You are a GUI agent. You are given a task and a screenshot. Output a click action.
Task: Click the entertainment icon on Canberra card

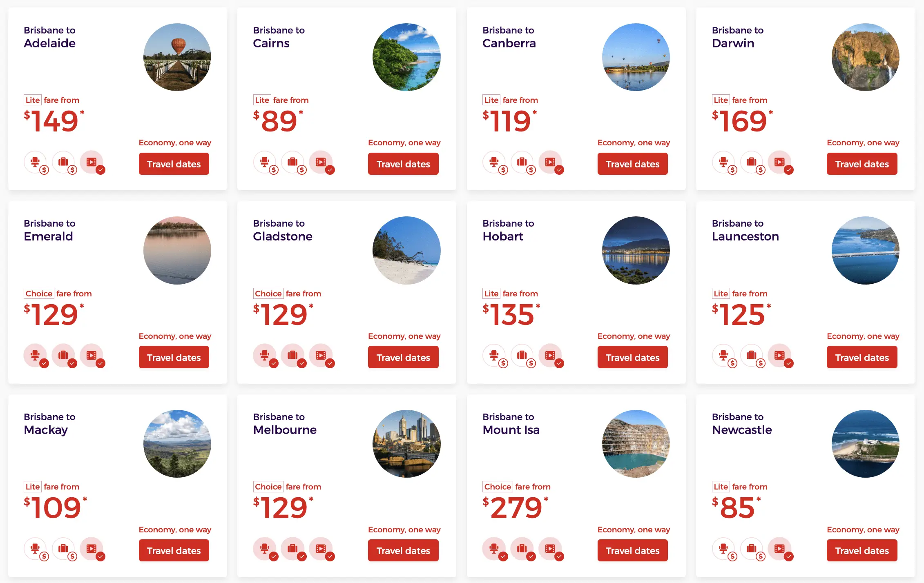(550, 162)
